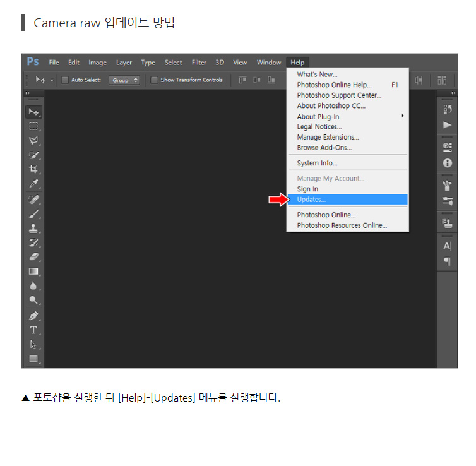
Task: Open the Info panel icon
Action: pos(447,163)
